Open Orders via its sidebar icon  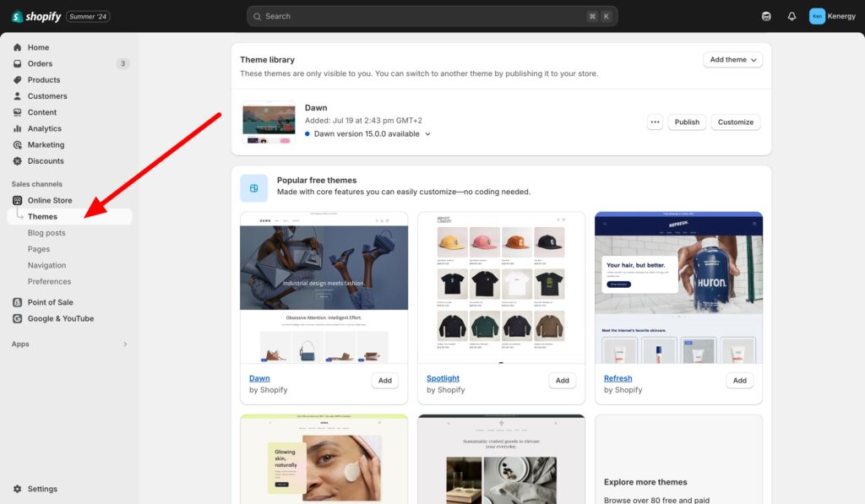pyautogui.click(x=17, y=63)
